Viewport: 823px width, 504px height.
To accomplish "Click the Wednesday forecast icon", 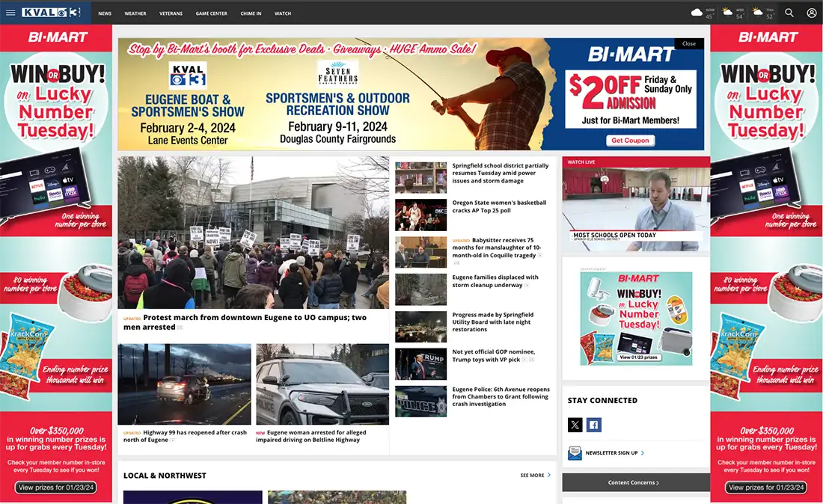I will pyautogui.click(x=727, y=12).
